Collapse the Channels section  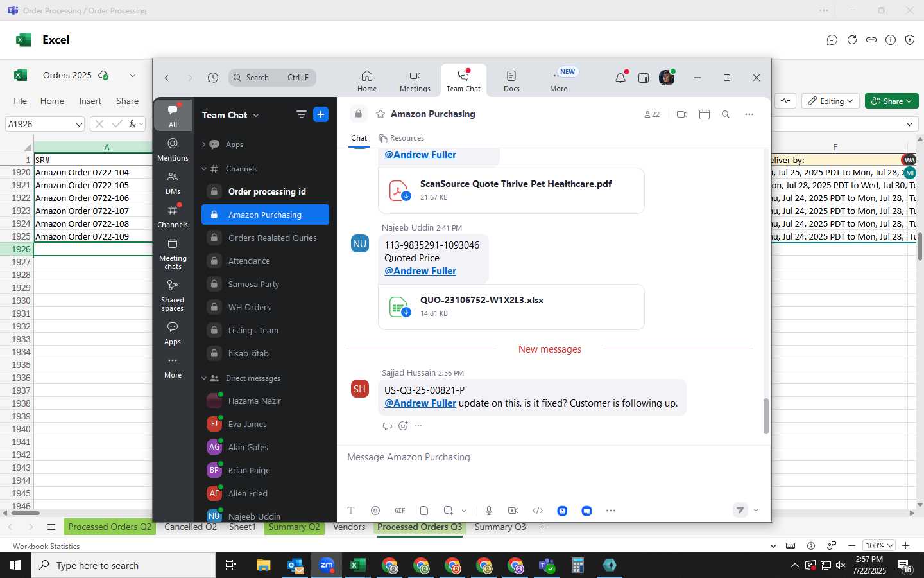[204, 169]
